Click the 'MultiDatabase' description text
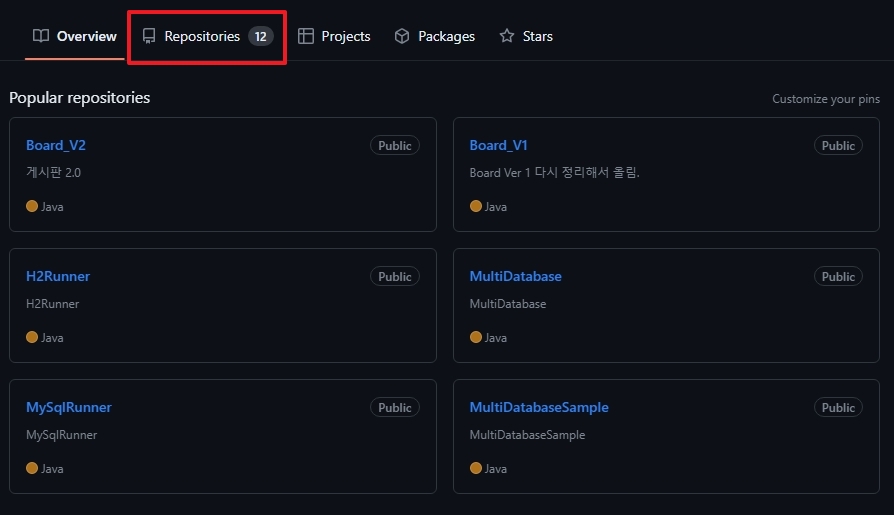 tap(507, 304)
